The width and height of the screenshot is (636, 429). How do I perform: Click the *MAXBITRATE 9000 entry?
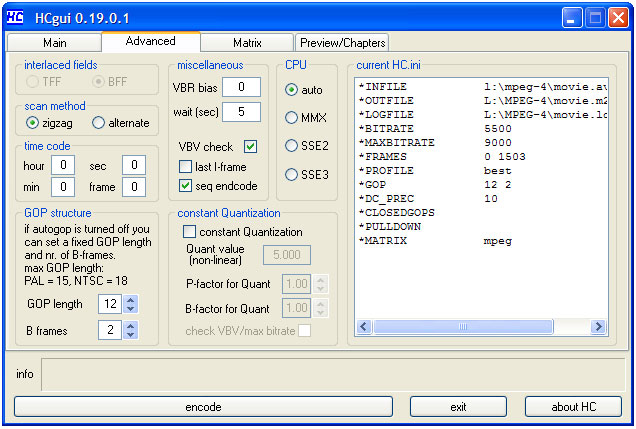point(435,143)
